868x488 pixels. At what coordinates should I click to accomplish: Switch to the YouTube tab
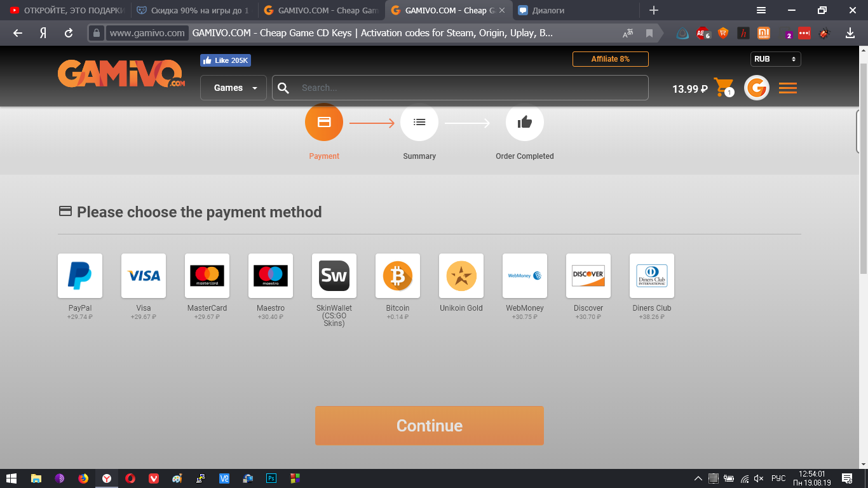coord(66,10)
